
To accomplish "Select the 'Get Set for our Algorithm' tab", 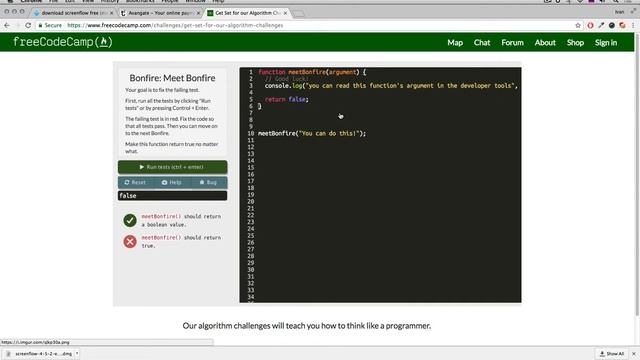I will pyautogui.click(x=246, y=13).
